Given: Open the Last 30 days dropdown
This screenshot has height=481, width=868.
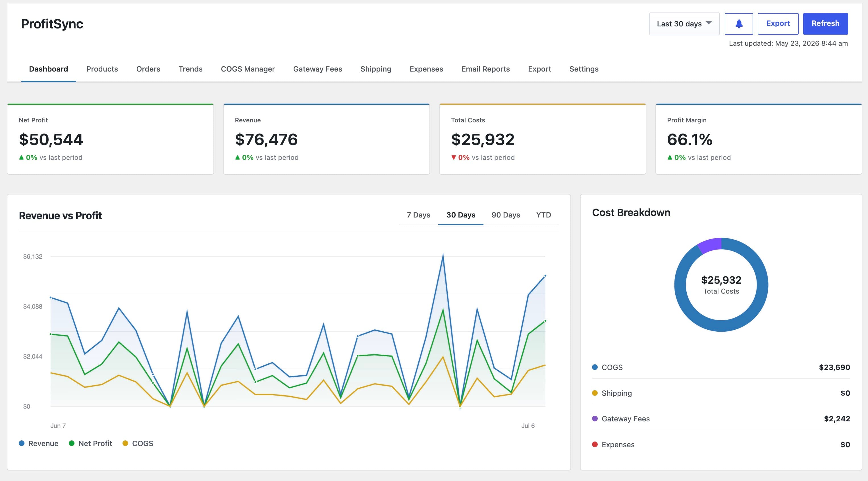Looking at the screenshot, I should click(x=684, y=24).
